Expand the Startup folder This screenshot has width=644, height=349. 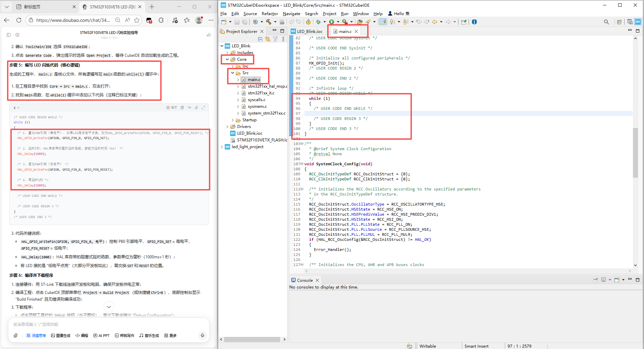(x=232, y=120)
